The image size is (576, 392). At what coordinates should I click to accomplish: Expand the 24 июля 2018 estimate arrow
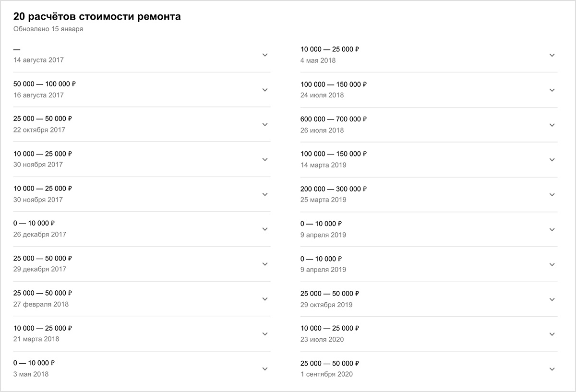point(552,90)
